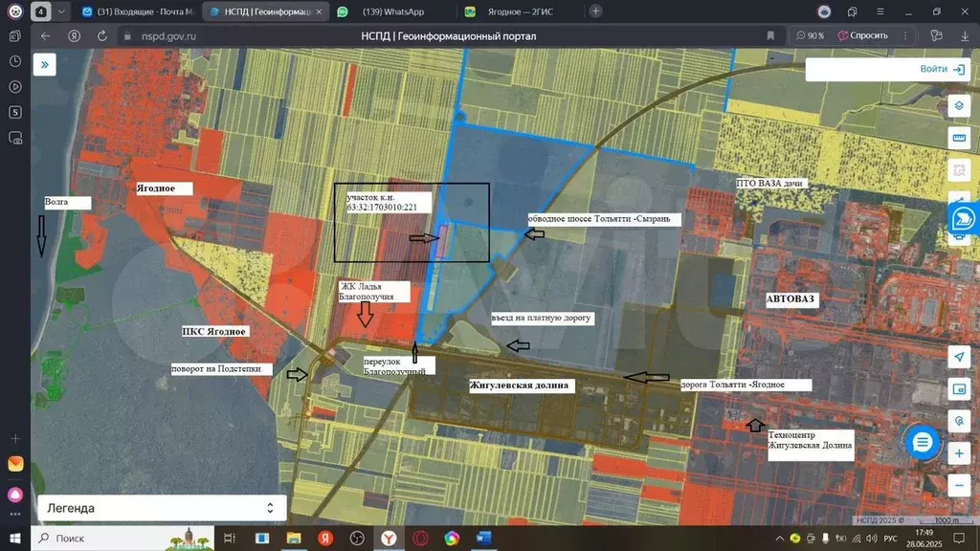Image resolution: width=980 pixels, height=551 pixels.
Task: Open the sidebar tabs panel icon
Action: click(15, 36)
